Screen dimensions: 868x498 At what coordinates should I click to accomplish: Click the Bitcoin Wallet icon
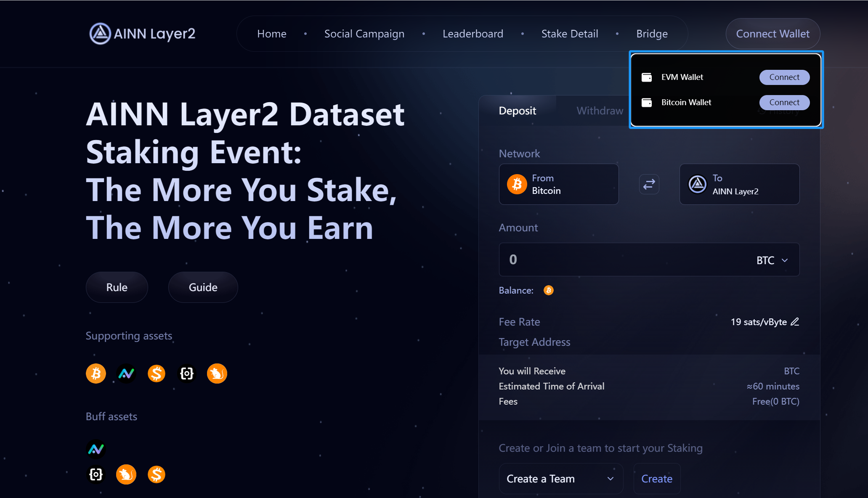tap(647, 103)
